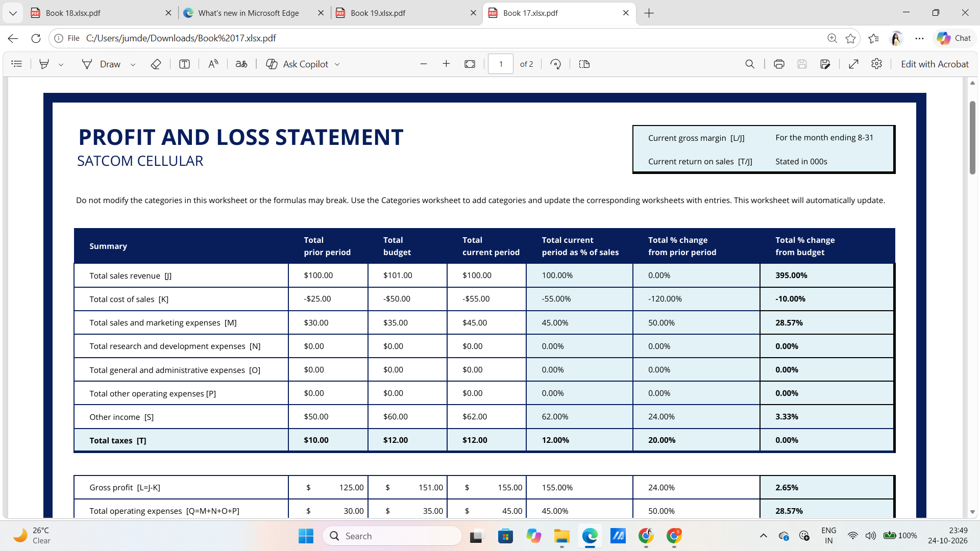Add this page to favorites star
The width and height of the screenshot is (980, 551).
click(850, 38)
